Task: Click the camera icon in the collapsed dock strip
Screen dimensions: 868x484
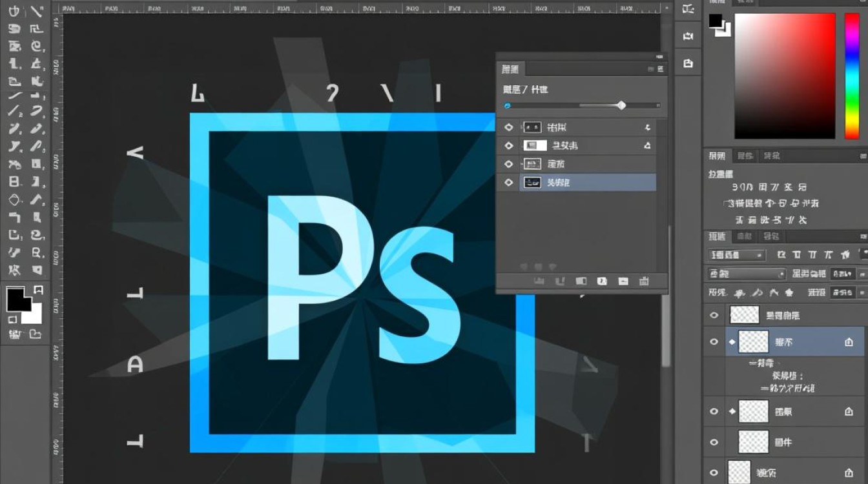Action: [688, 36]
